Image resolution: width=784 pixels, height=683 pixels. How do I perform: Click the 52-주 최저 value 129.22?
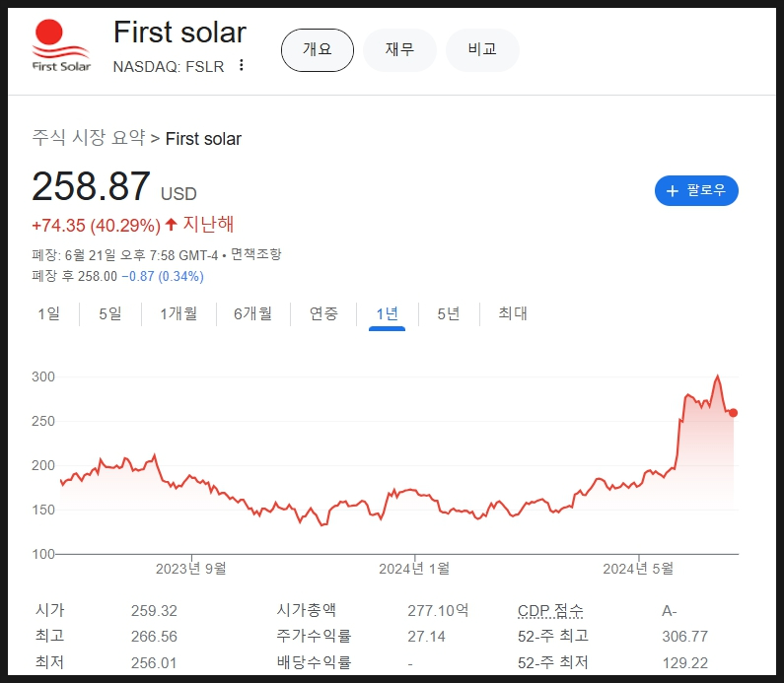pos(685,662)
